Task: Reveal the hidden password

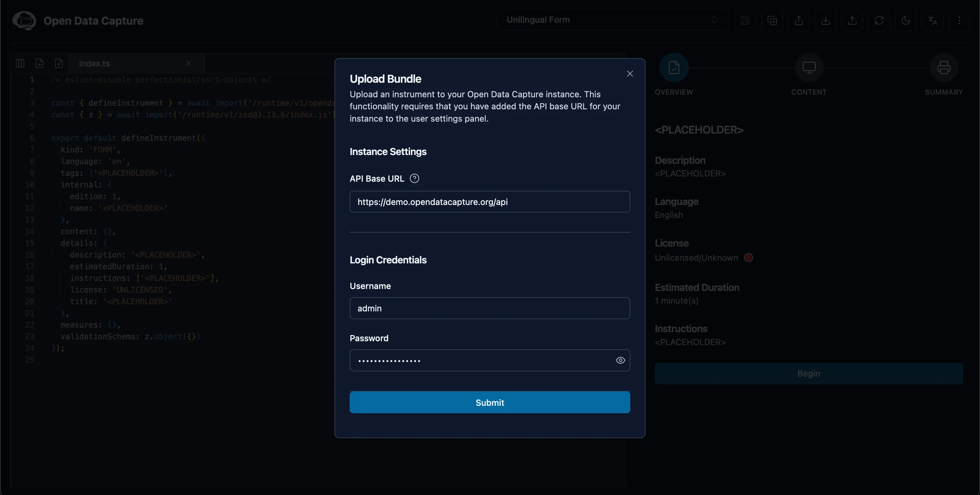Action: 621,360
